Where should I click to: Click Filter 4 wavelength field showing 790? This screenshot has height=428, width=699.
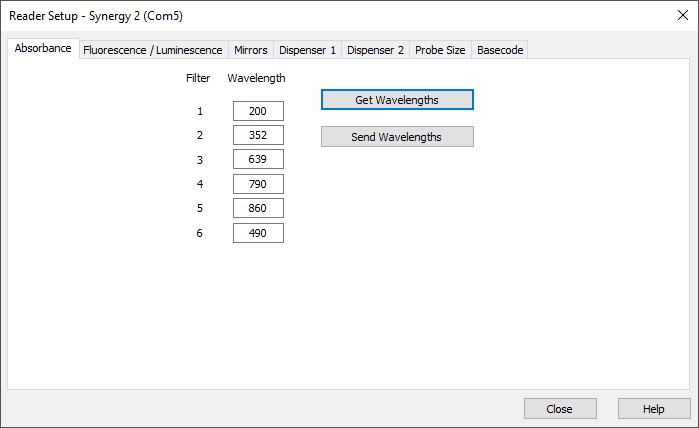(258, 184)
